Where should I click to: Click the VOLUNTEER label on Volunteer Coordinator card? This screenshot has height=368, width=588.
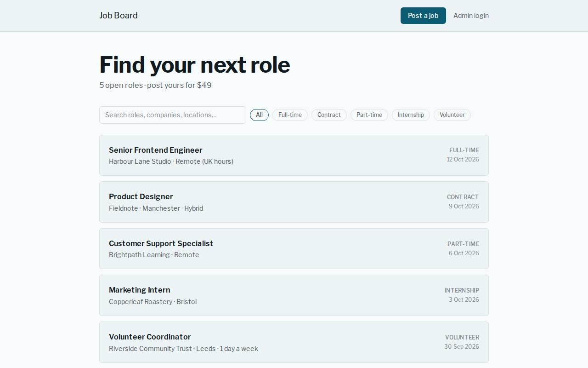coord(462,337)
